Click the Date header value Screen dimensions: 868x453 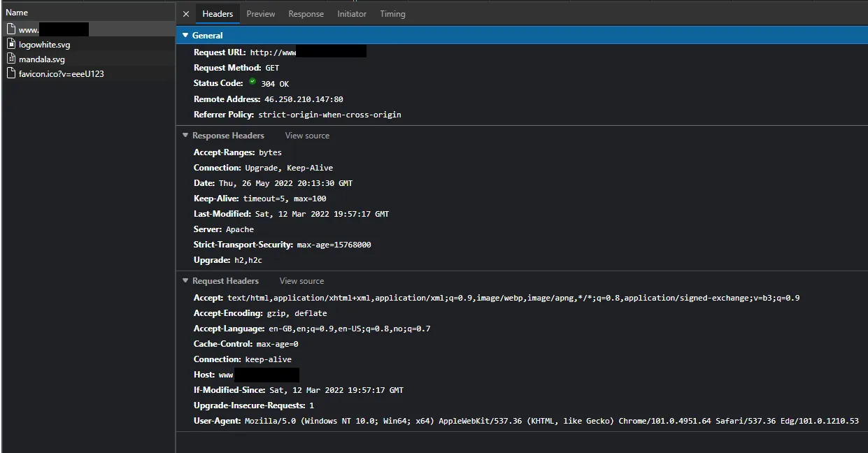click(x=285, y=183)
